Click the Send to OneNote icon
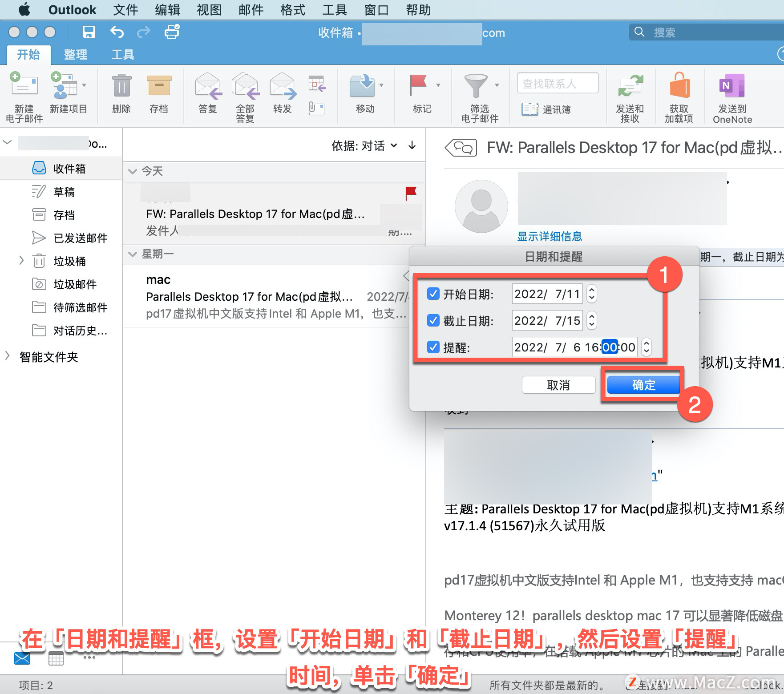This screenshot has height=694, width=784. (x=732, y=85)
